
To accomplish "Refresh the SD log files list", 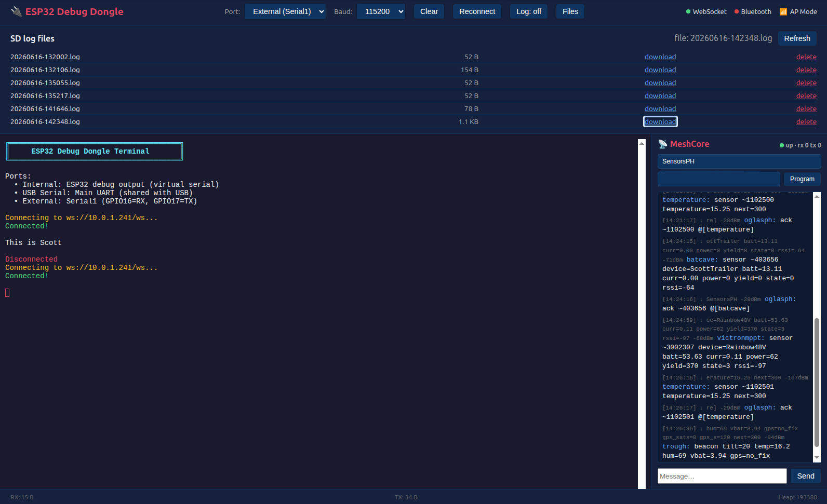I will click(x=797, y=38).
